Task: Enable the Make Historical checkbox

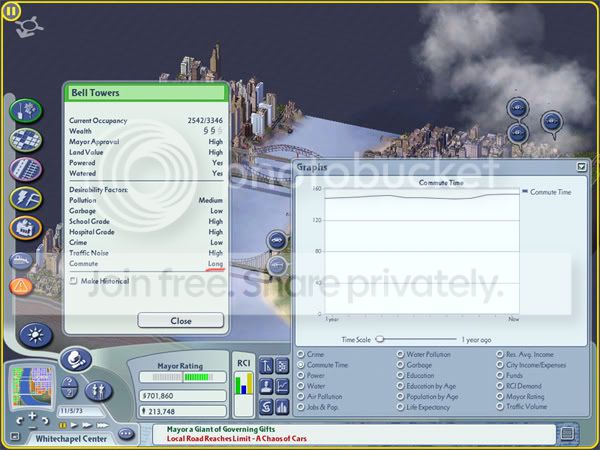Action: click(x=73, y=281)
